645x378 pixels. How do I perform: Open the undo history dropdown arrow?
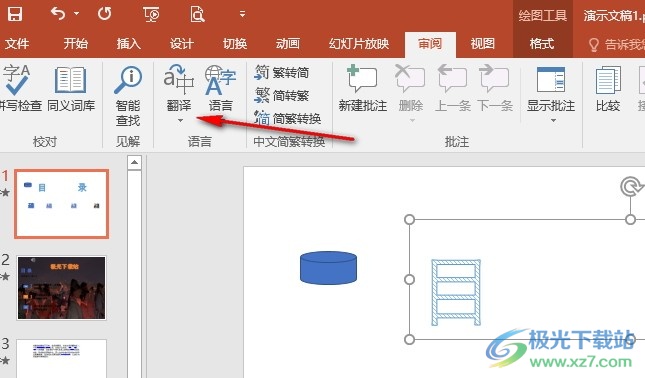77,14
